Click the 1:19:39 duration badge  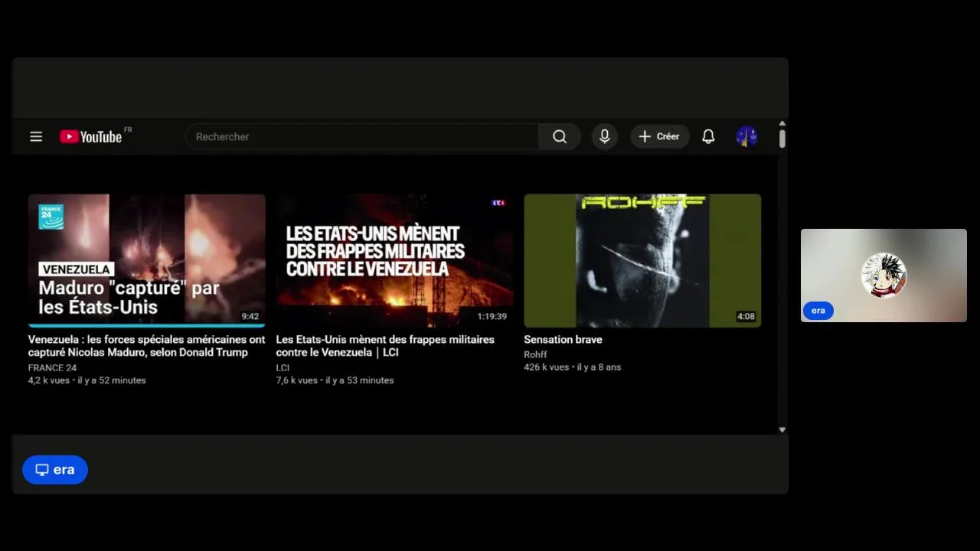492,316
